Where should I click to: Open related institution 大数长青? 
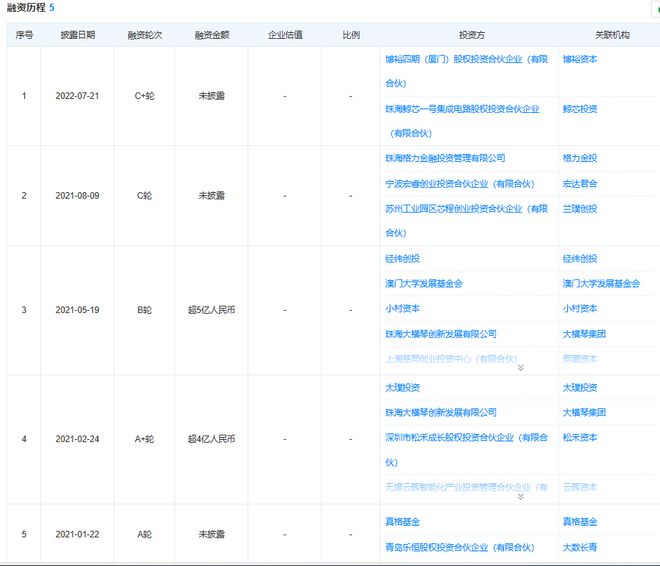[x=580, y=547]
